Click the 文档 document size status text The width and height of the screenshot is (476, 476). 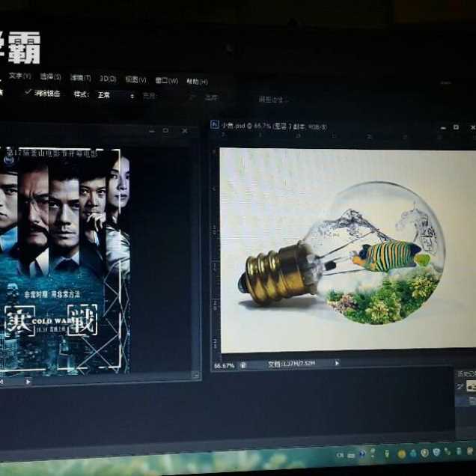coord(291,364)
